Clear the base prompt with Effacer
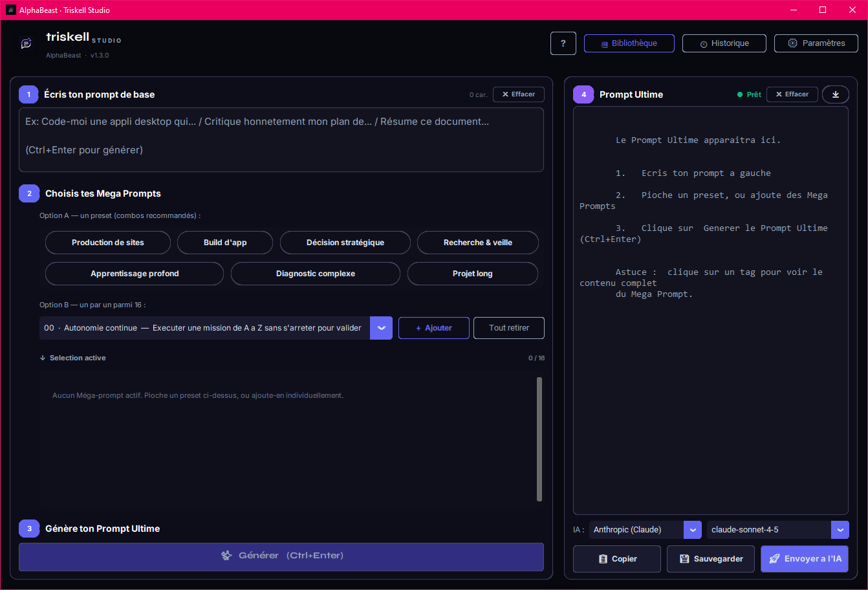 point(519,94)
